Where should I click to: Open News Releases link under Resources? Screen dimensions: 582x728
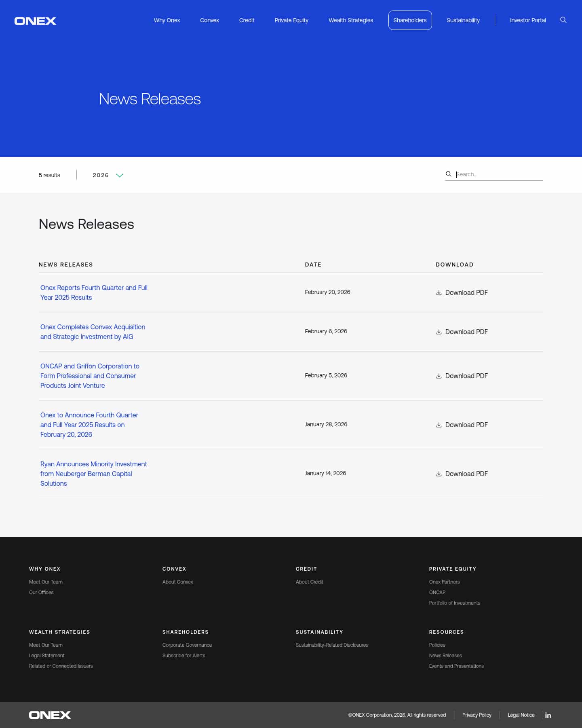(445, 656)
